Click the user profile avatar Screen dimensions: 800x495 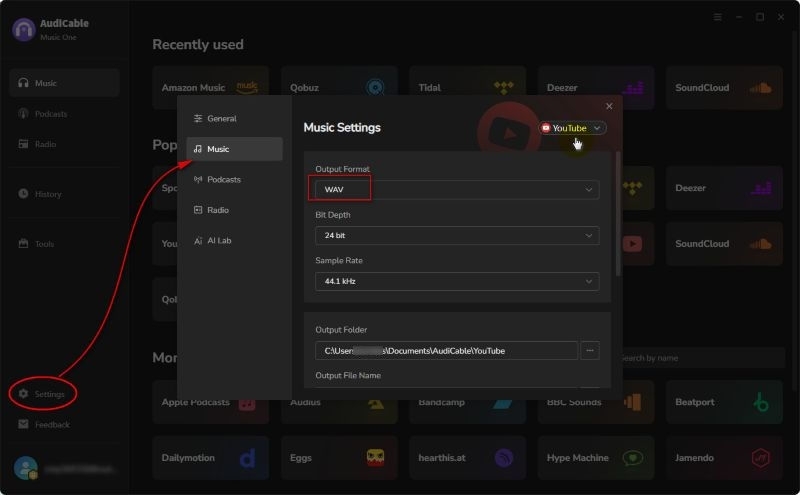26,468
